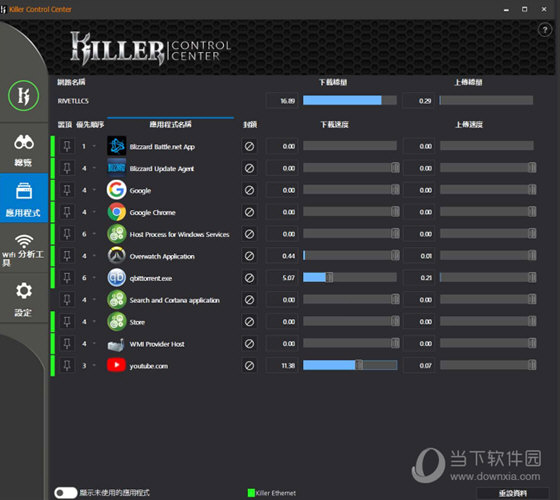Adjust Overwatch Application upload limit slider
The height and width of the screenshot is (500, 560).
click(x=532, y=255)
